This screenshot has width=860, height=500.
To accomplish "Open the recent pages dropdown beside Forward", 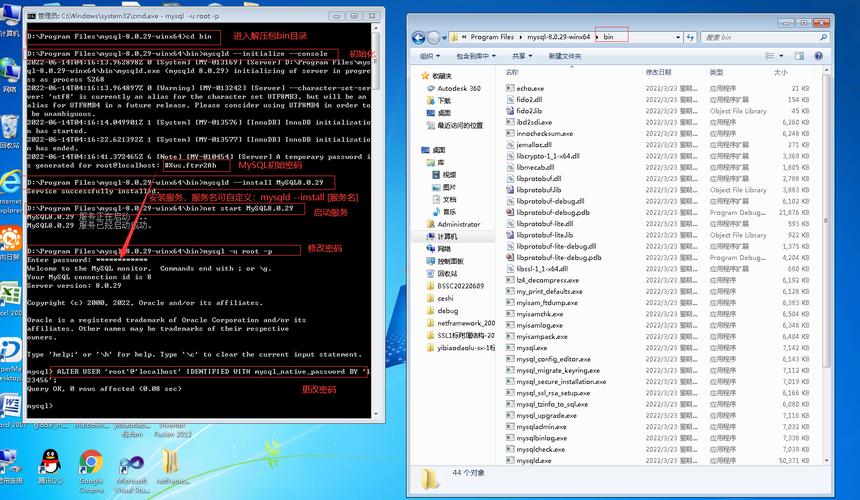I will tap(444, 38).
